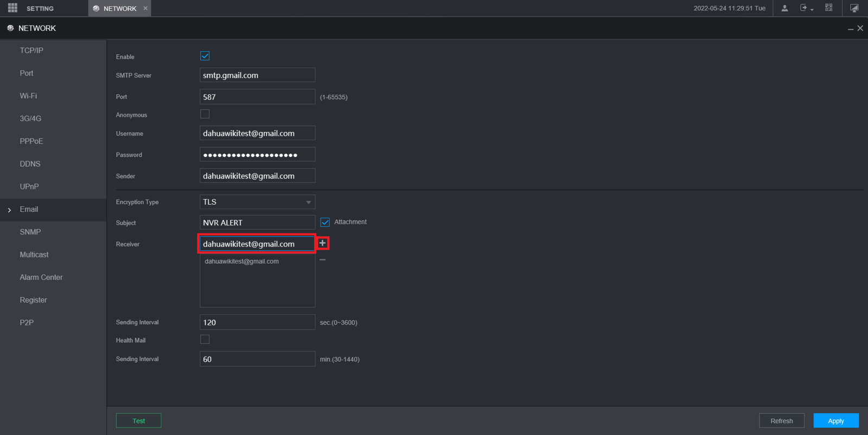Click the Refresh button
Viewport: 868px width, 435px height.
pyautogui.click(x=781, y=421)
